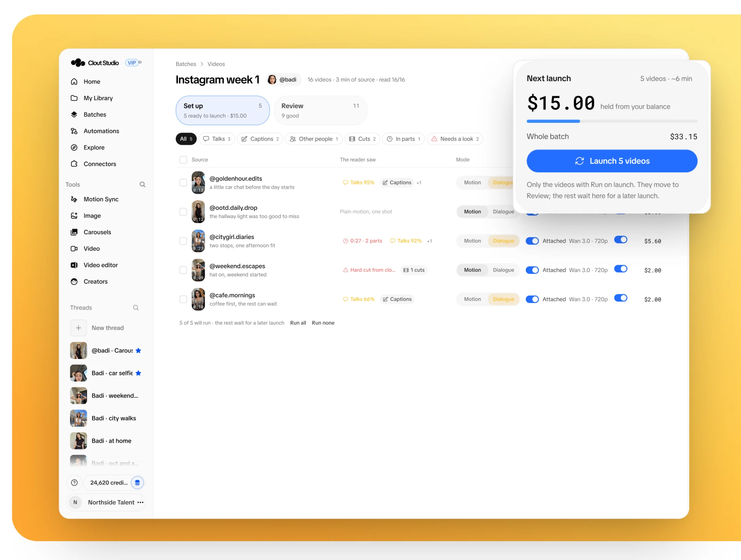The image size is (741, 560).
Task: Open Video editor tool icon
Action: pos(74,265)
